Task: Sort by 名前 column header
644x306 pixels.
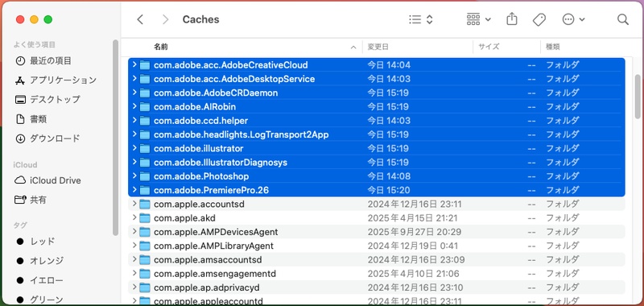Action: [x=160, y=47]
